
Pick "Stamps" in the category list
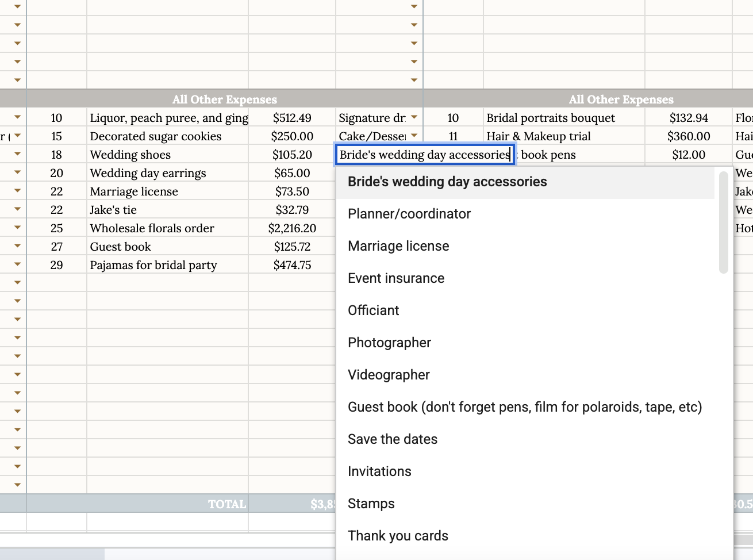click(x=525, y=504)
